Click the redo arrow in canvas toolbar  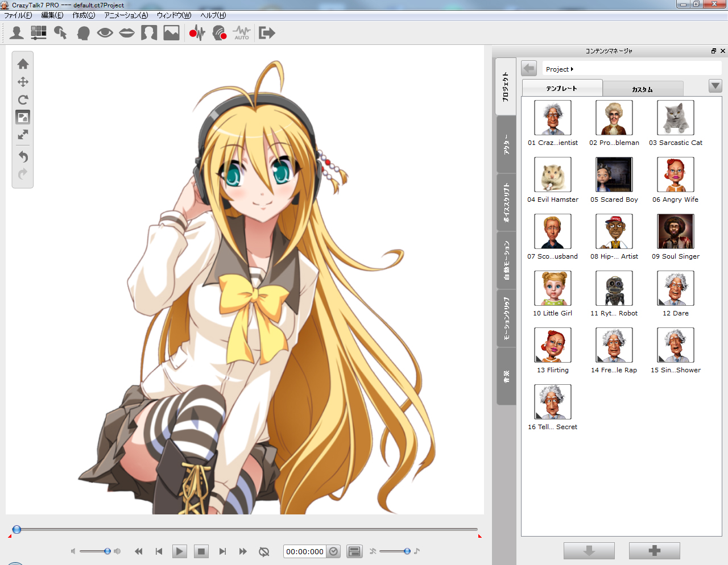coord(23,174)
